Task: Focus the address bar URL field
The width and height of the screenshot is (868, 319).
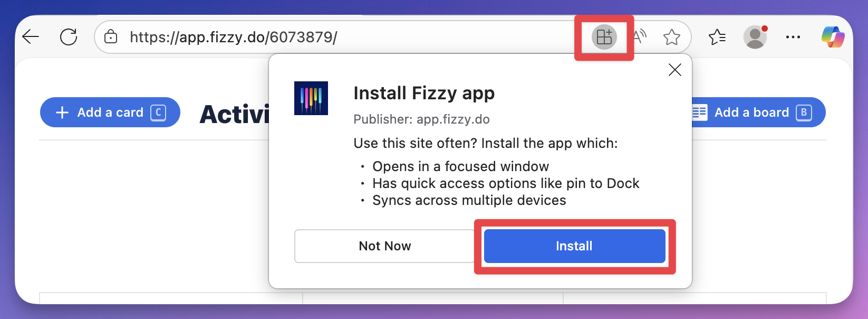Action: click(337, 37)
